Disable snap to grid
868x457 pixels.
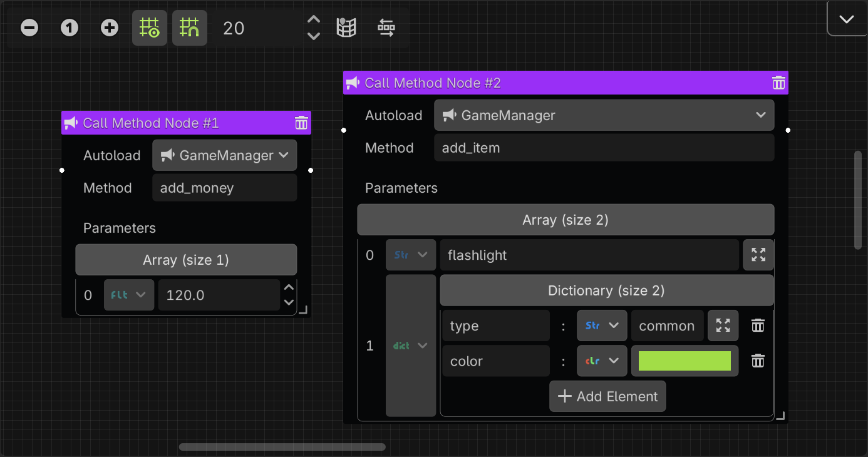[x=190, y=28]
